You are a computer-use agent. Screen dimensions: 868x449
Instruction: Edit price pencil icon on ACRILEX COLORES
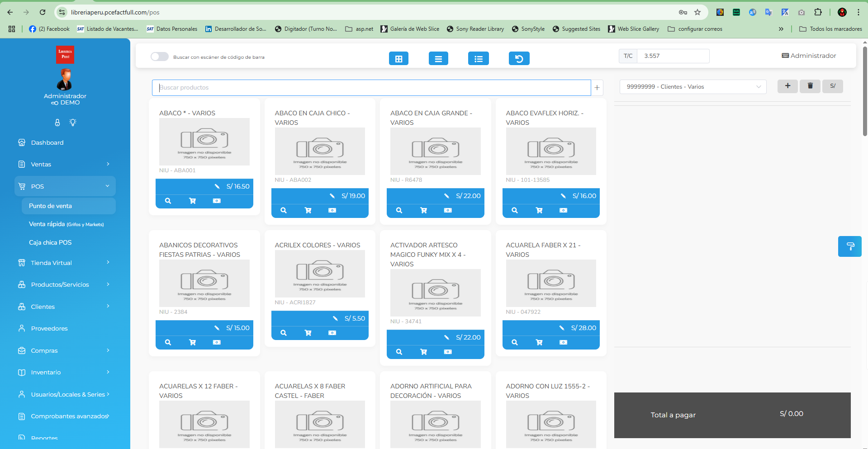(335, 318)
